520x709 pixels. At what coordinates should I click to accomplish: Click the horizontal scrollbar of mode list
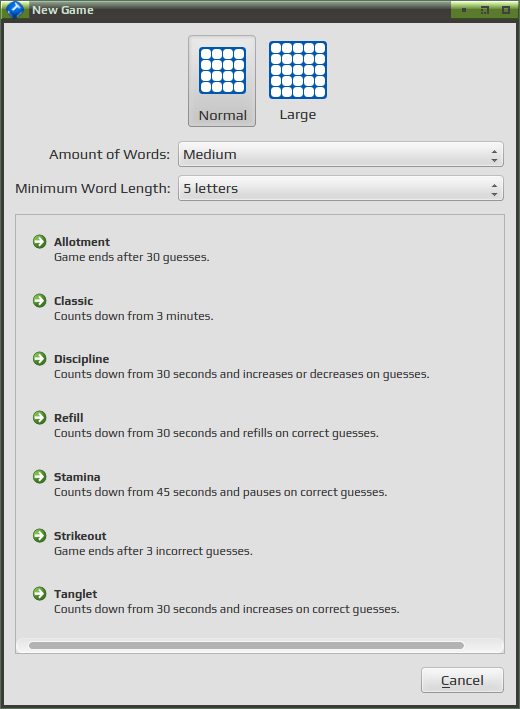(x=246, y=645)
